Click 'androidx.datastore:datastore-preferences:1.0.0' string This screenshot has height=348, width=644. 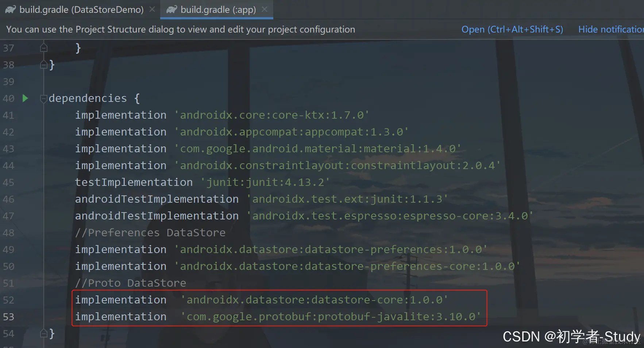331,249
